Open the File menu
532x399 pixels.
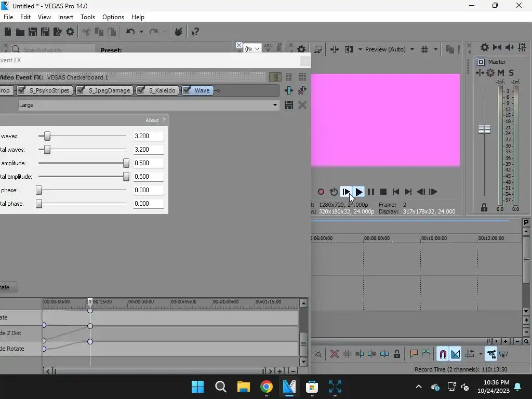point(8,17)
